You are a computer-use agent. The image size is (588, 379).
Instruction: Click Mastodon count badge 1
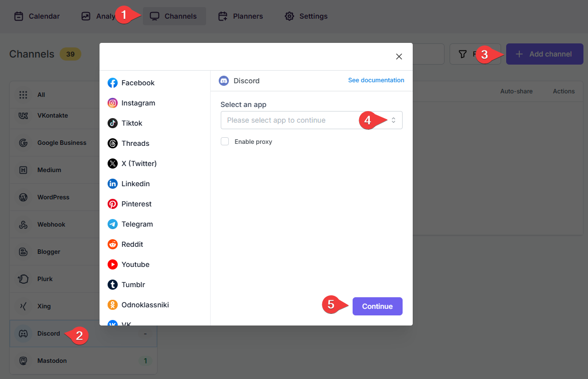coord(145,361)
